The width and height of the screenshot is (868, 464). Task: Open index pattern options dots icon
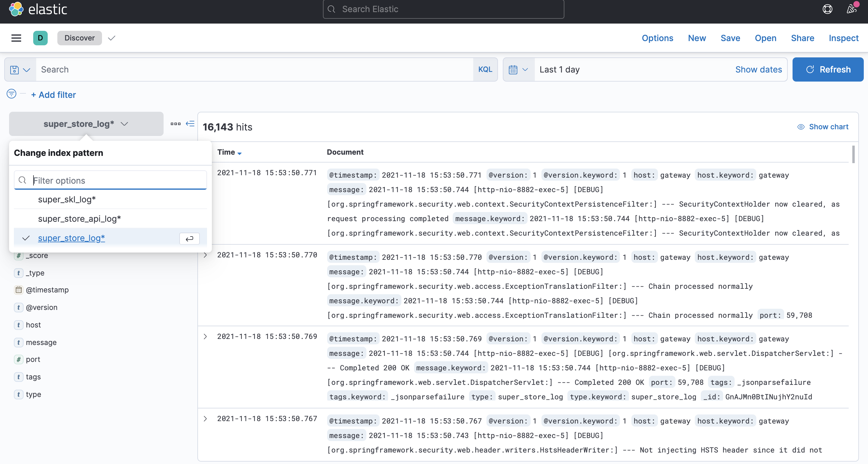pos(176,124)
